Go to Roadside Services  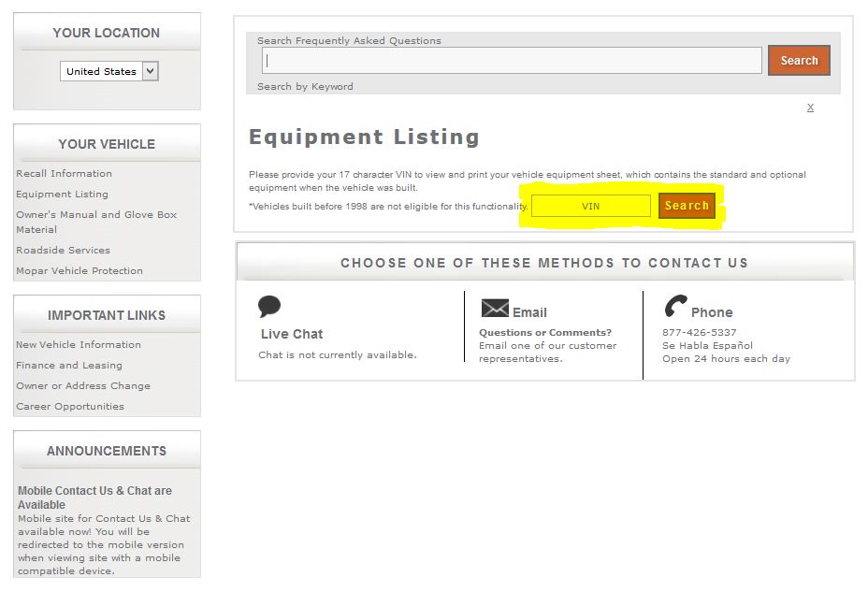(x=63, y=251)
